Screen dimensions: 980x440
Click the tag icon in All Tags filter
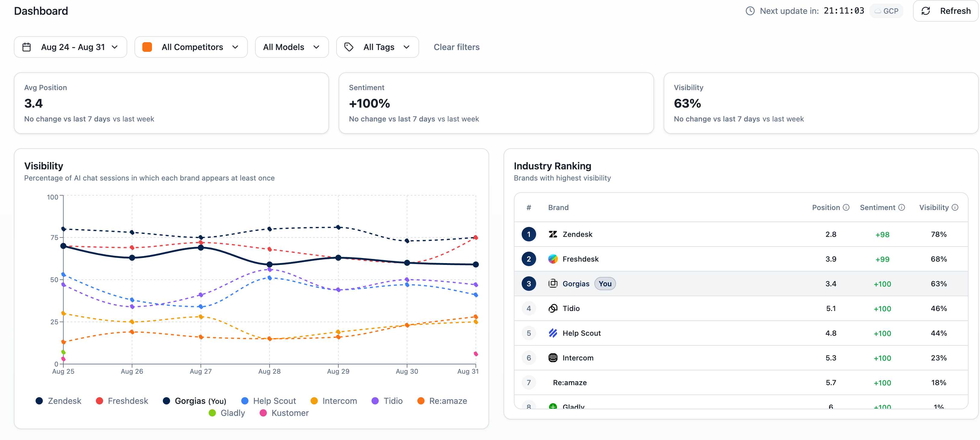click(x=349, y=47)
